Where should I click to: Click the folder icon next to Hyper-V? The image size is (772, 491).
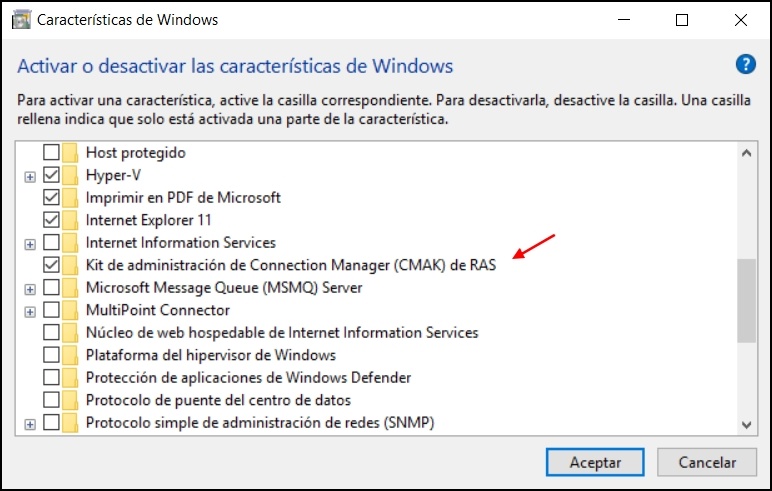(x=70, y=175)
